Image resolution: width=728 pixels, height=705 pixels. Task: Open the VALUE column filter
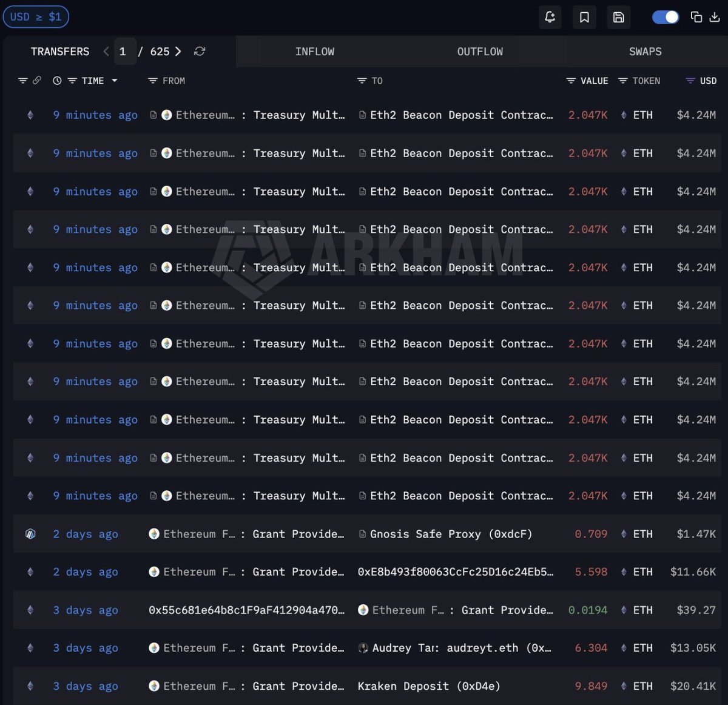[570, 81]
